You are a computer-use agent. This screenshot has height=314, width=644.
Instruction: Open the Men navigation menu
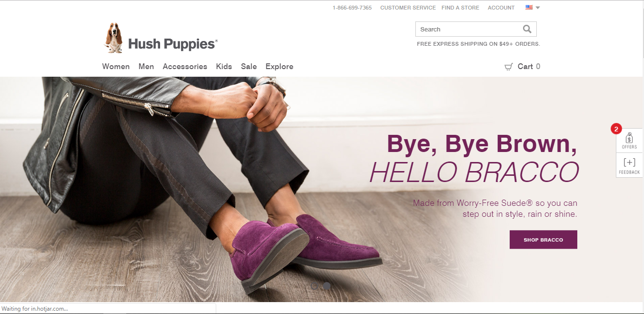[146, 67]
